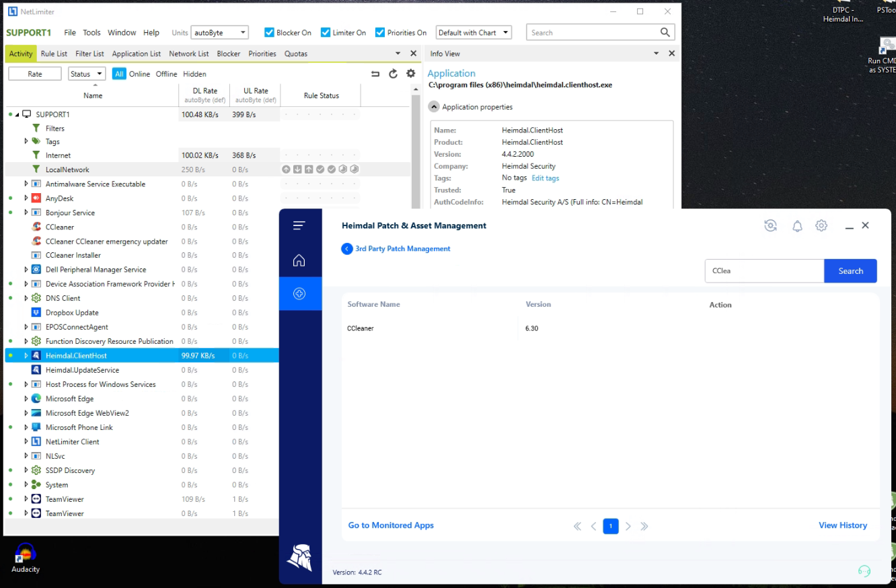This screenshot has width=896, height=588.
Task: Click the NetLimiter Search input field
Action: point(592,32)
